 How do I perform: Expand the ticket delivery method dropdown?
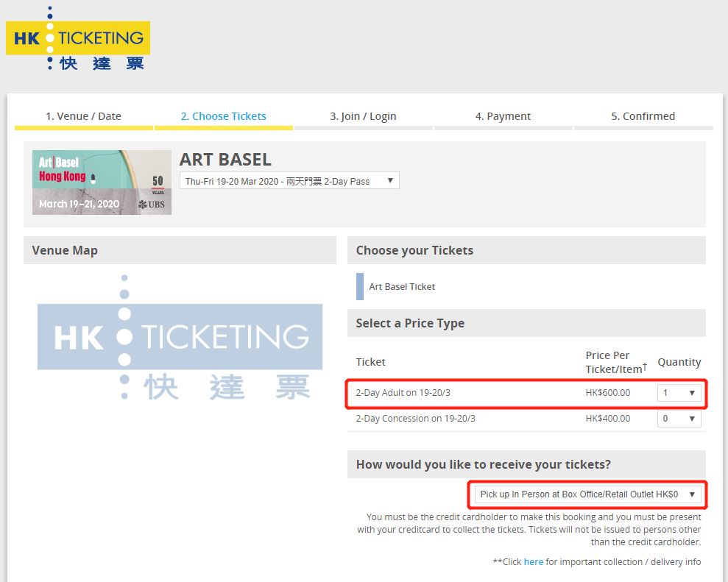click(x=587, y=494)
